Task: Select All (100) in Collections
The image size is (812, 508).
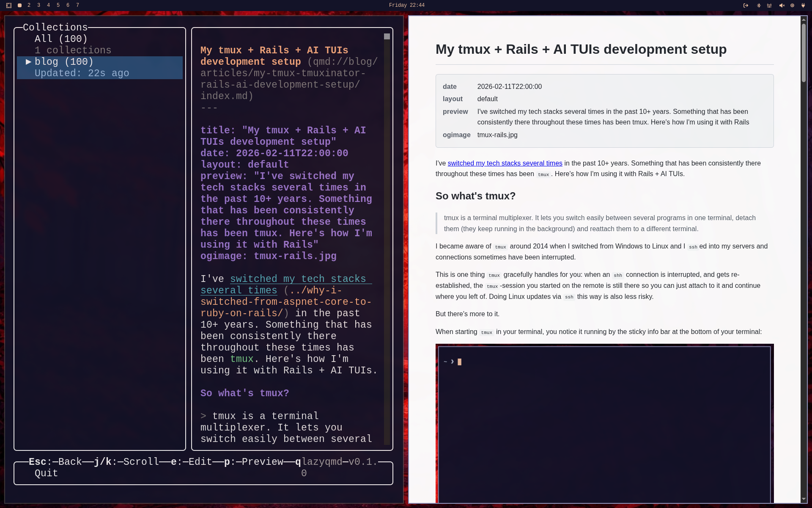Action: [61, 39]
